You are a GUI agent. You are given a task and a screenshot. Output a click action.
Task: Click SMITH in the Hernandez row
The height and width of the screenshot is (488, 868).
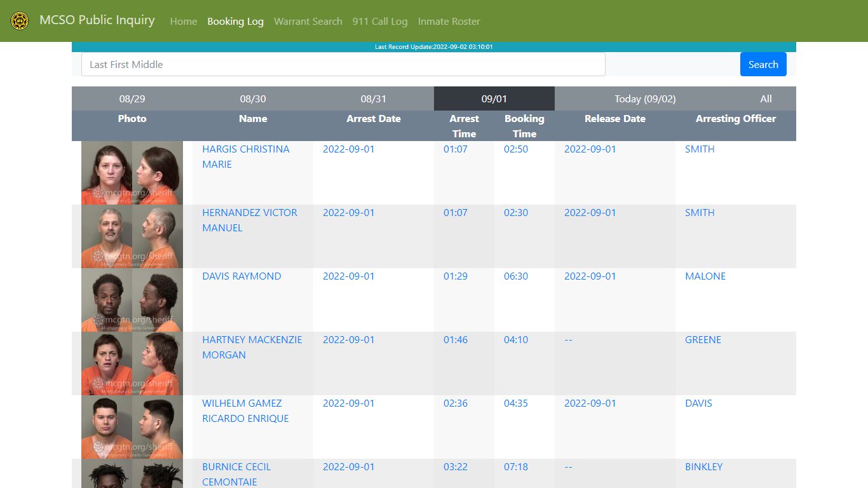pos(700,212)
